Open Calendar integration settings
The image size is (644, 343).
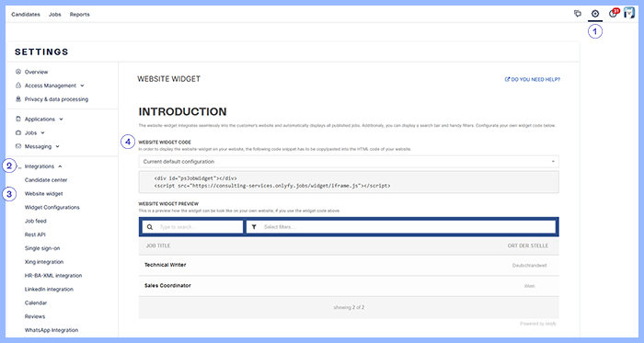tap(36, 303)
